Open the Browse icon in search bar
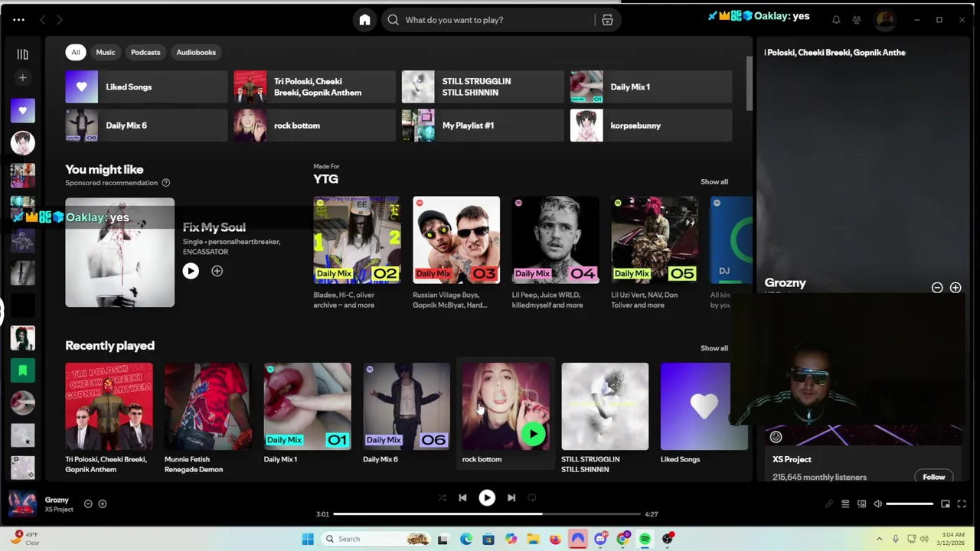Viewport: 980px width, 551px height. click(607, 20)
